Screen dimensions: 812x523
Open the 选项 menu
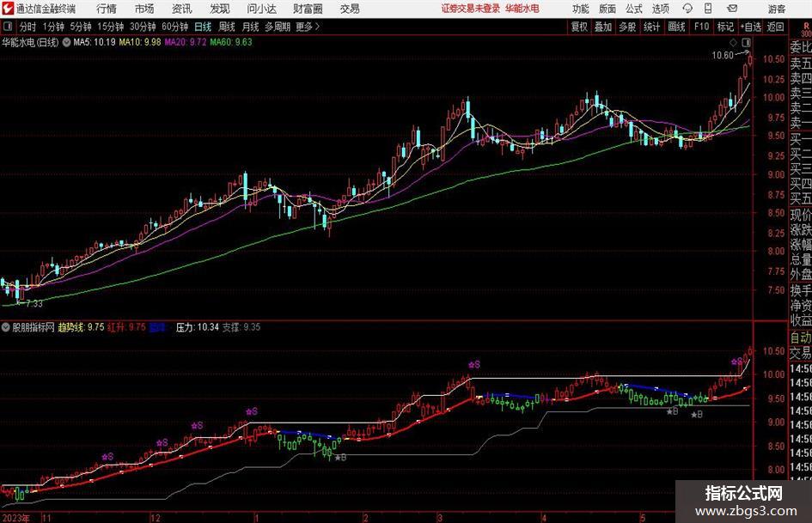click(660, 9)
